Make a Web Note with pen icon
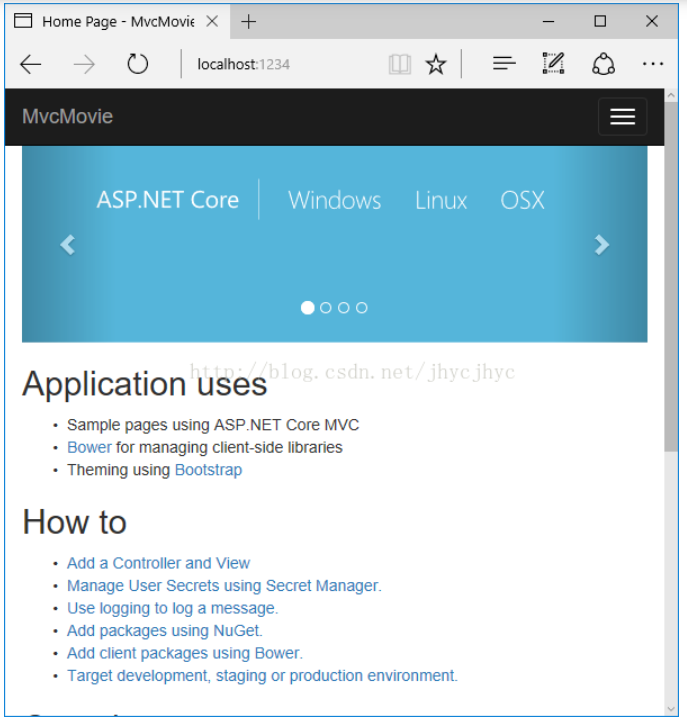687x718 pixels. coord(553,63)
